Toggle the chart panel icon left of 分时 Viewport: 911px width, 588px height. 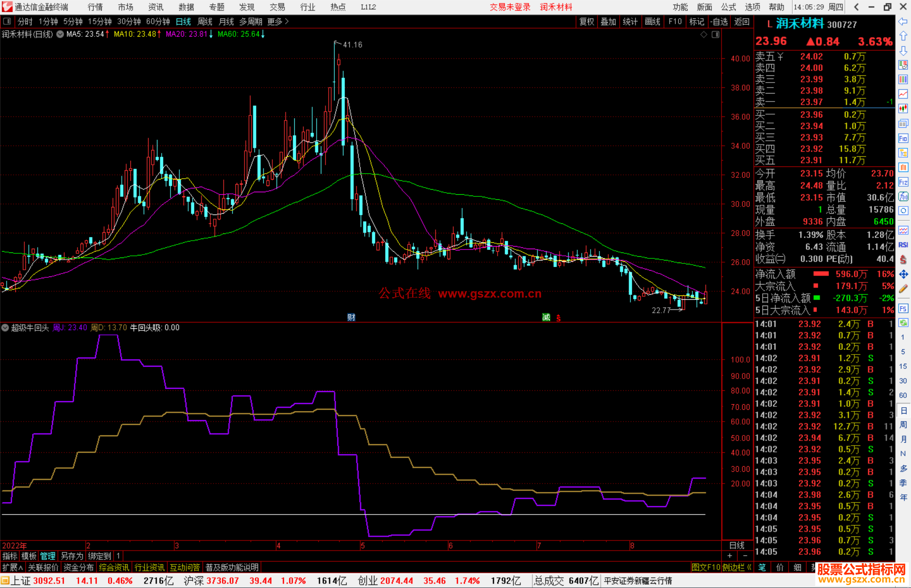7,21
